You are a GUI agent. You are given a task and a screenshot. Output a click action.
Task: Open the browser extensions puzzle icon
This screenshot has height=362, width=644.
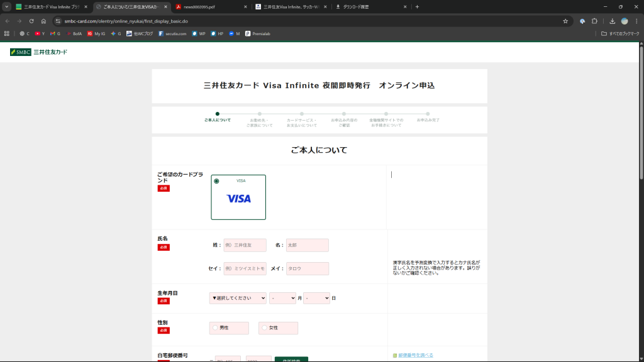click(594, 21)
